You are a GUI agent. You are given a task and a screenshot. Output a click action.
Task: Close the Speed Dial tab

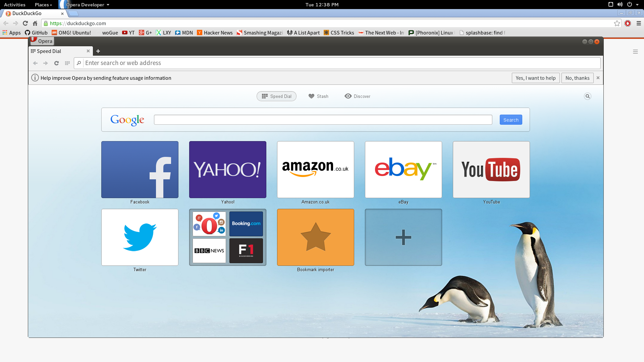click(x=88, y=51)
